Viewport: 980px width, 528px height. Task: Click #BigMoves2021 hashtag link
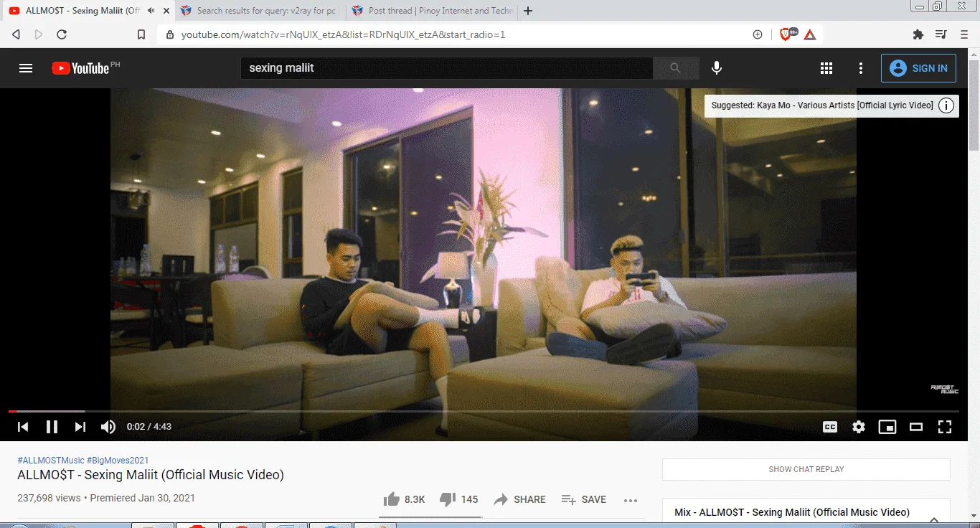[x=118, y=461]
